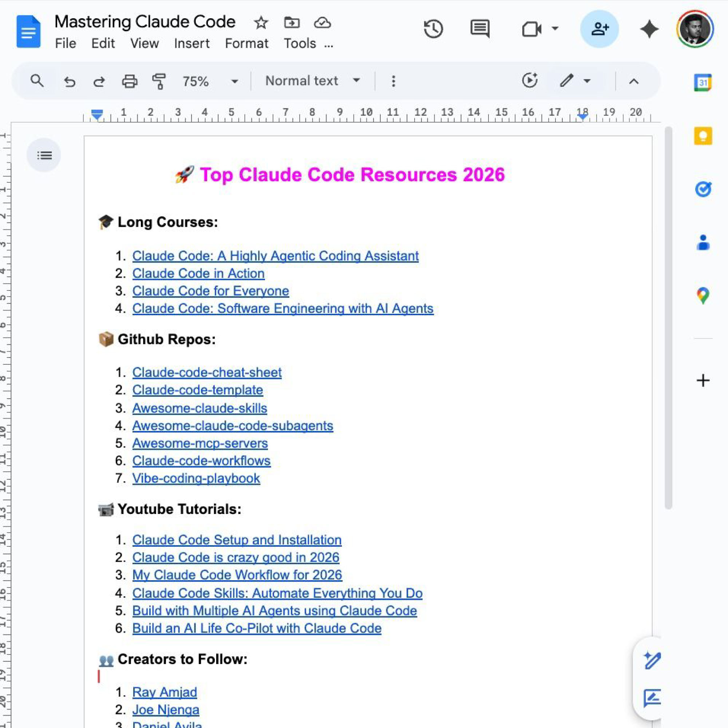728x728 pixels.
Task: Open Claude-code-workflows link
Action: click(201, 461)
